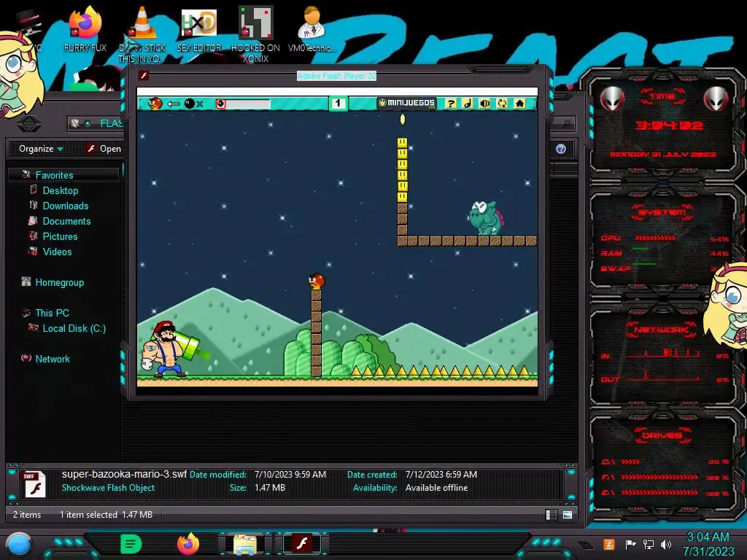This screenshot has height=560, width=747.
Task: Select Homegroup in navigation pane
Action: pos(60,282)
